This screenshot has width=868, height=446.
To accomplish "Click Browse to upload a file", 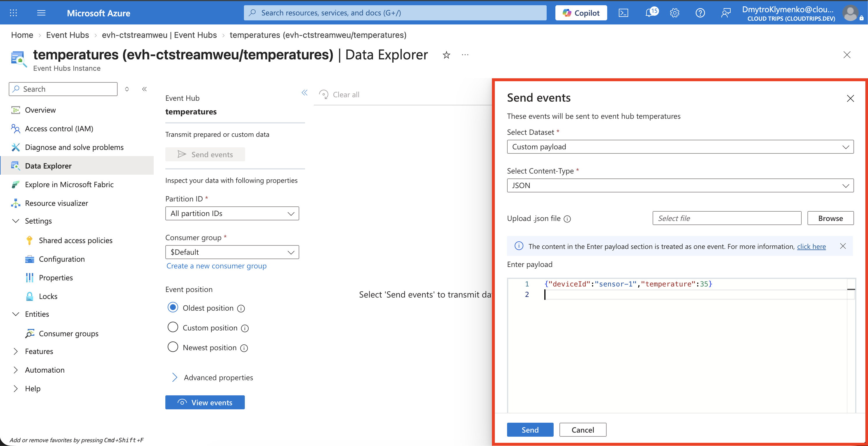I will tap(830, 218).
